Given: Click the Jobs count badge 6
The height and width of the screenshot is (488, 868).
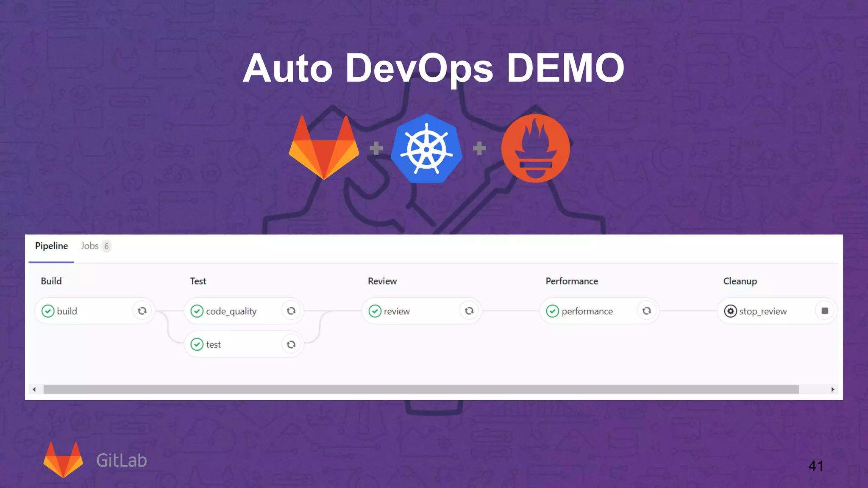Looking at the screenshot, I should pyautogui.click(x=106, y=246).
